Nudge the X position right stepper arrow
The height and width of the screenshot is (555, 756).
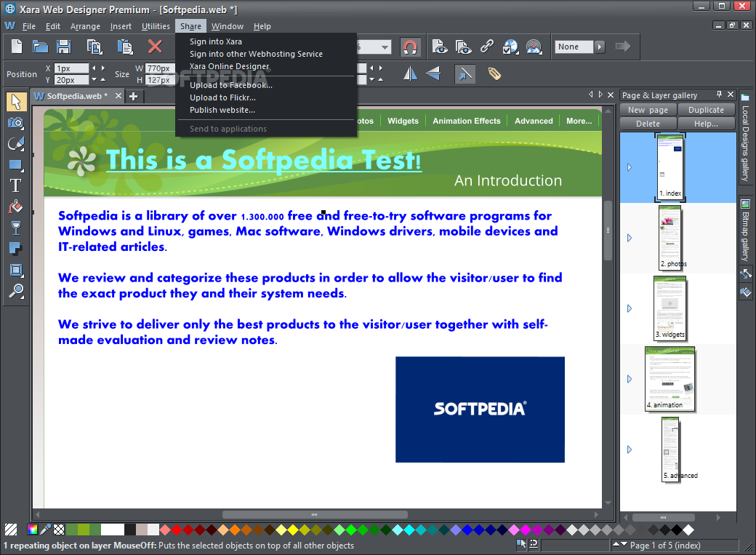coord(102,68)
